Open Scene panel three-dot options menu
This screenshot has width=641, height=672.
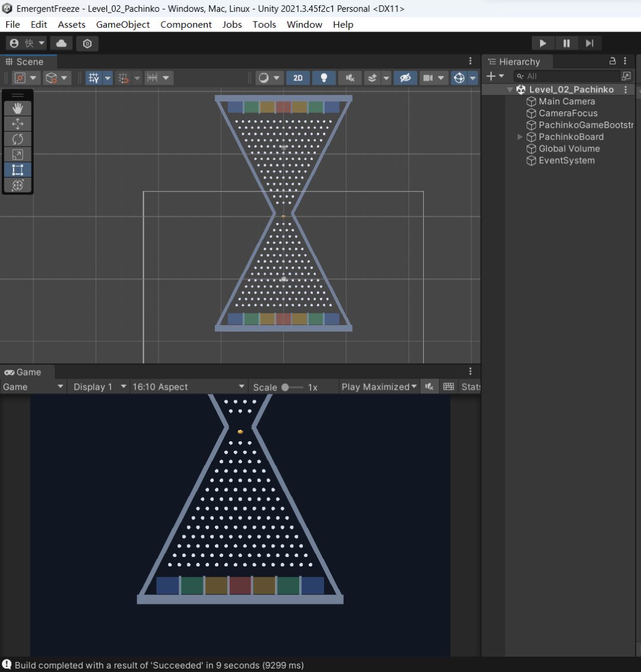coord(470,61)
